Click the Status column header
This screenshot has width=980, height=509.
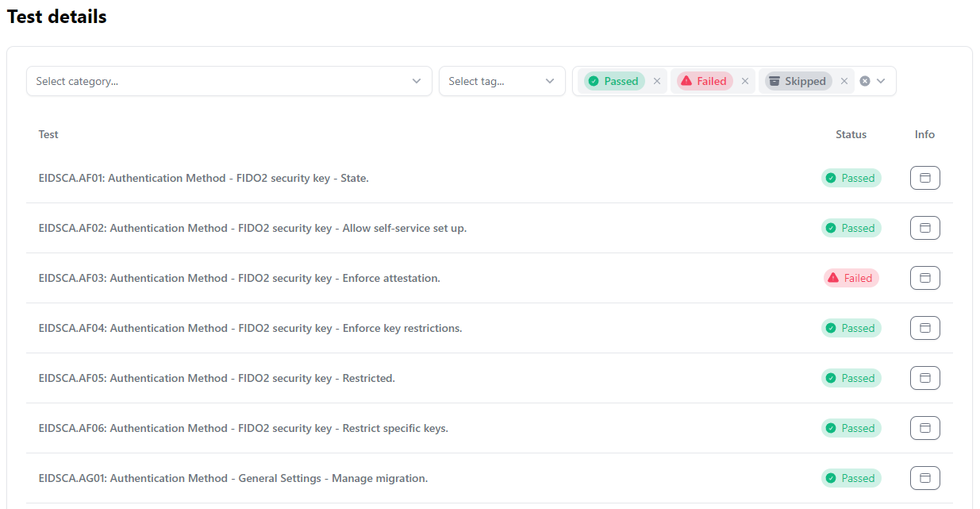pyautogui.click(x=851, y=134)
